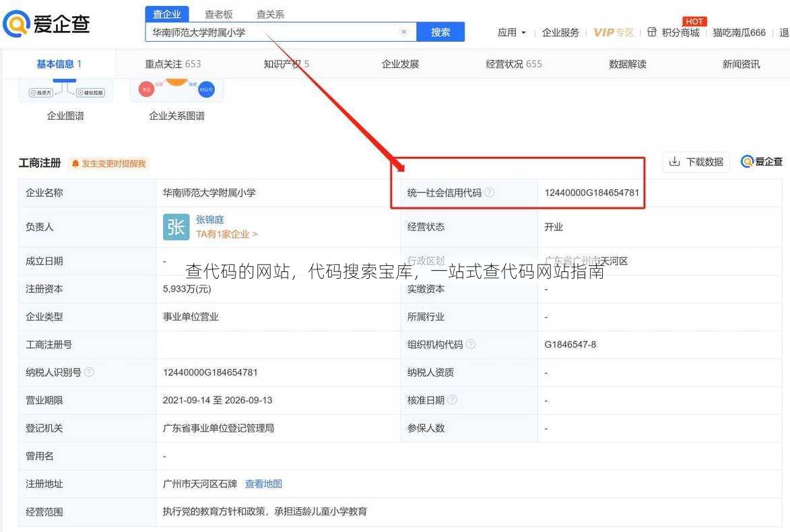Click the 登记机关 value 广东省事业单位登记管理局
Screen dimensions: 790x532
[x=218, y=428]
